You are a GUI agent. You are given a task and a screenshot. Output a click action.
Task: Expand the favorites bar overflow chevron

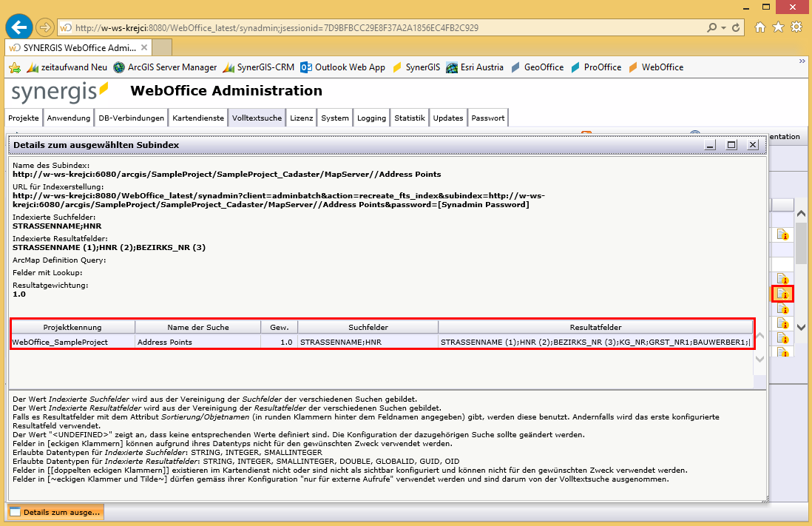pos(802,62)
